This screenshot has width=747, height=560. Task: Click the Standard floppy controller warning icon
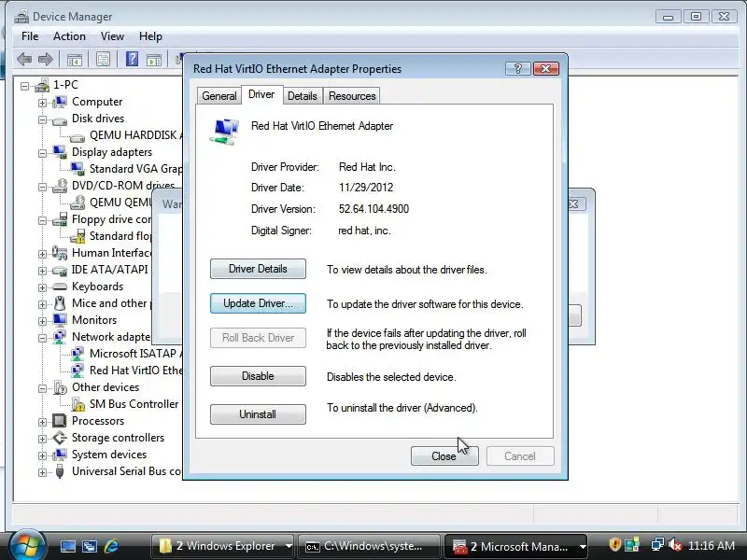click(78, 236)
